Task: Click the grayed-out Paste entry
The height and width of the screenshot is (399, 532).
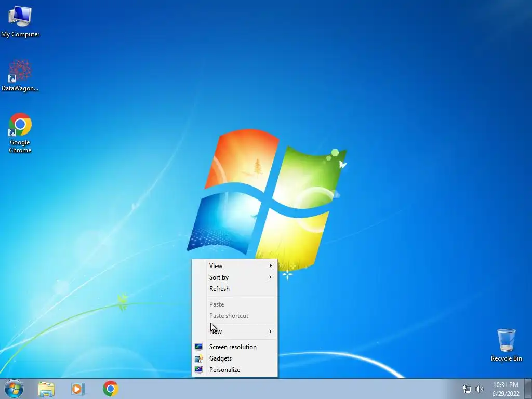Action: pos(235,304)
